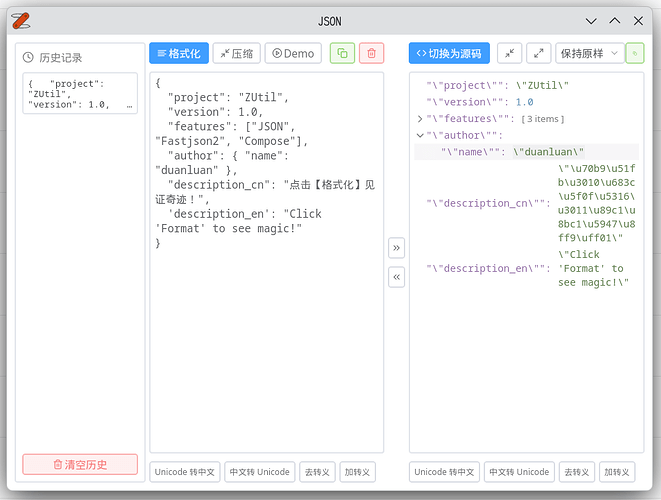Image resolution: width=661 pixels, height=500 pixels.
Task: Open the 保持原样 dropdown
Action: tap(589, 53)
